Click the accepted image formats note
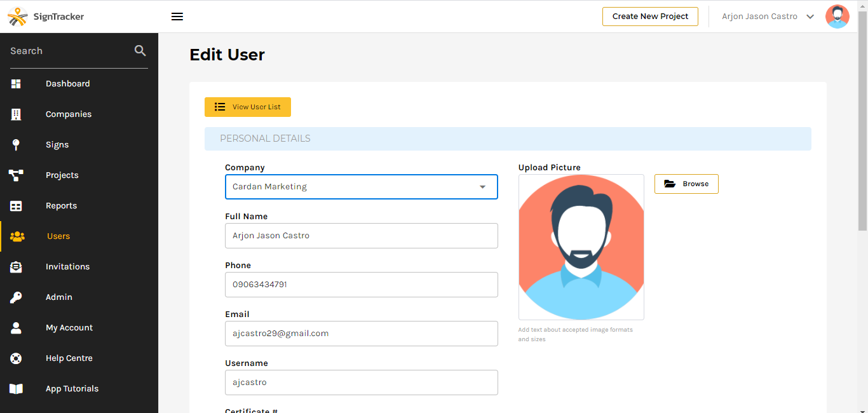Viewport: 868px width, 413px height. point(576,334)
